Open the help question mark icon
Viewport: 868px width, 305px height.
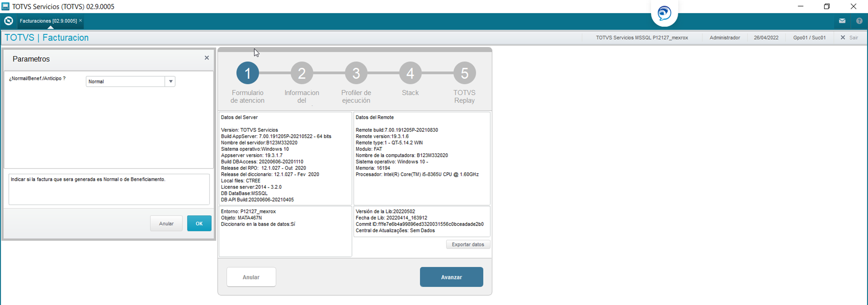tap(859, 21)
